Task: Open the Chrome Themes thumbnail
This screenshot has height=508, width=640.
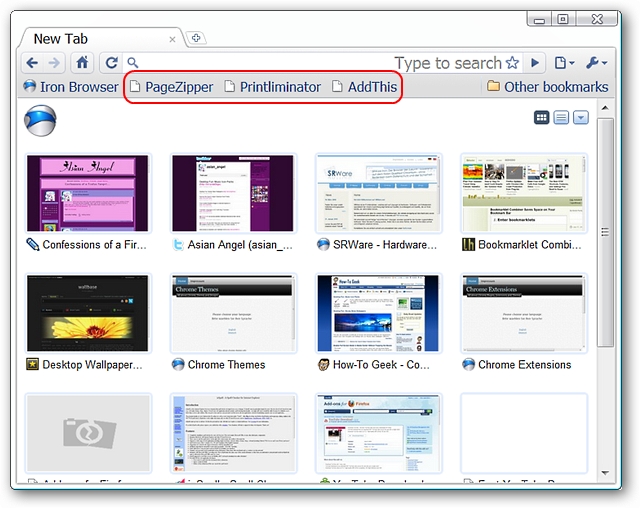Action: click(x=233, y=313)
